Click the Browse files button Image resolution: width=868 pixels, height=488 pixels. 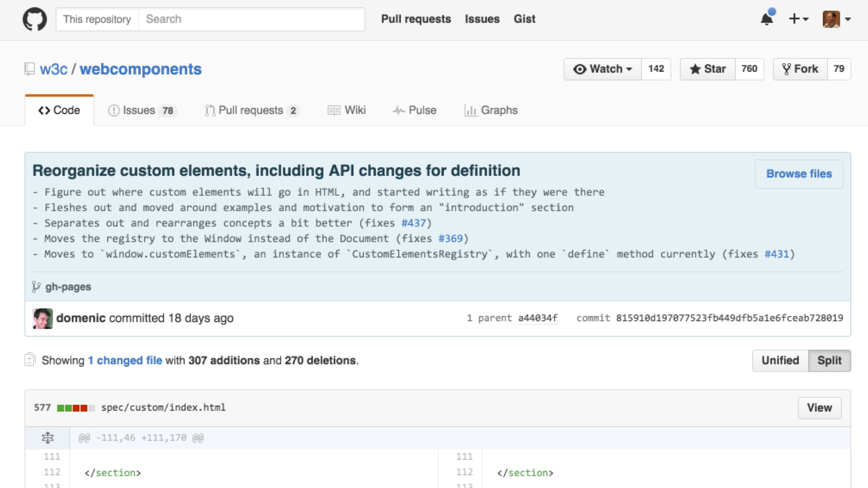pos(799,174)
